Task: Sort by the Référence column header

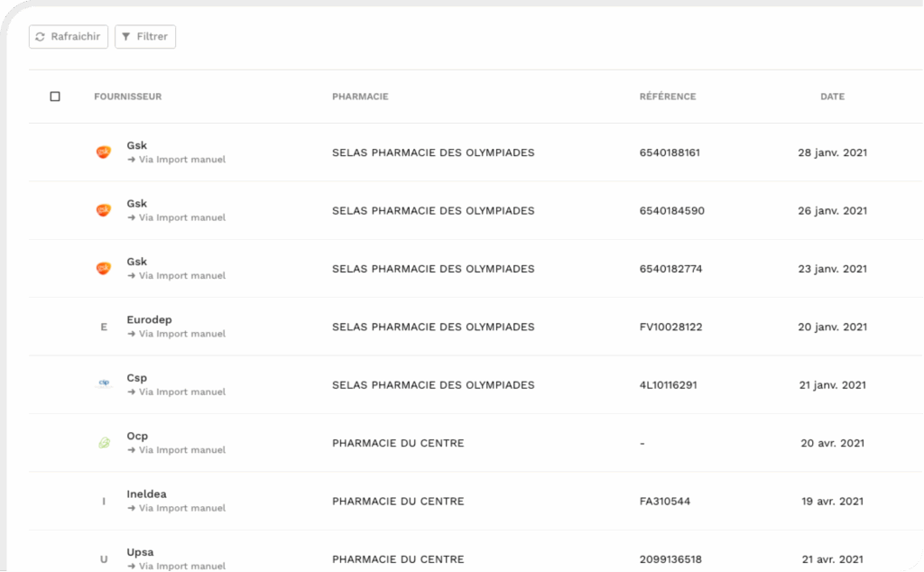Action: coord(668,97)
